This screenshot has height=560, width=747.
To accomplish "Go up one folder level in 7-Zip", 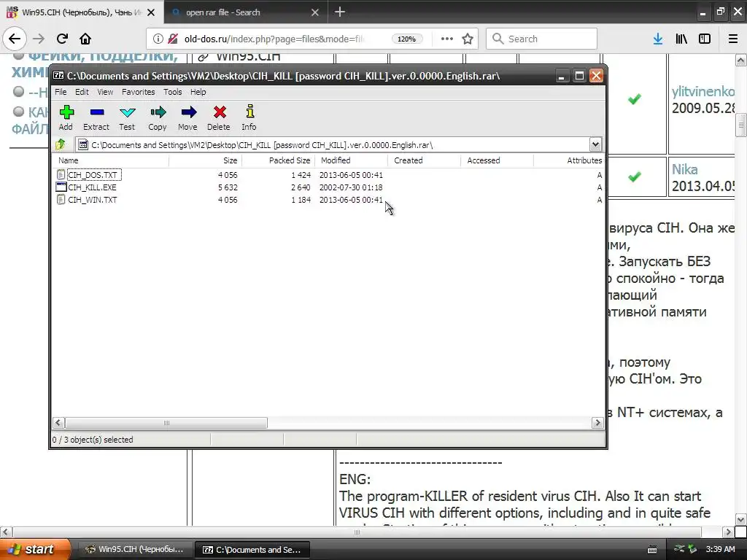I will coord(61,144).
